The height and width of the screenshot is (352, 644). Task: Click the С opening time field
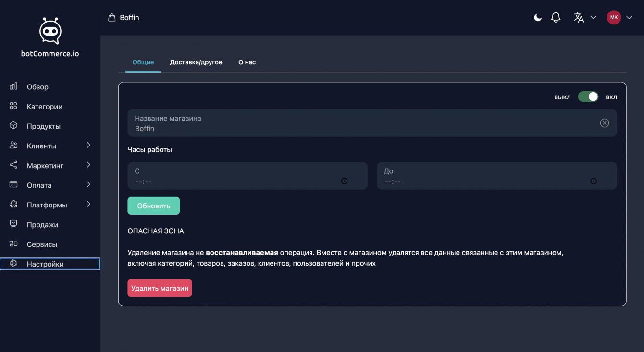coord(248,176)
